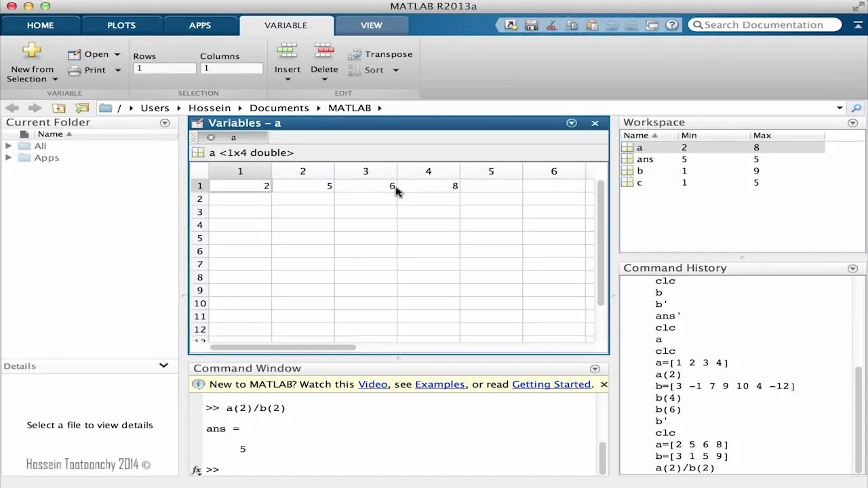Open Workspace panel actions menu
Viewport: 868px width, 488px height.
coord(852,123)
